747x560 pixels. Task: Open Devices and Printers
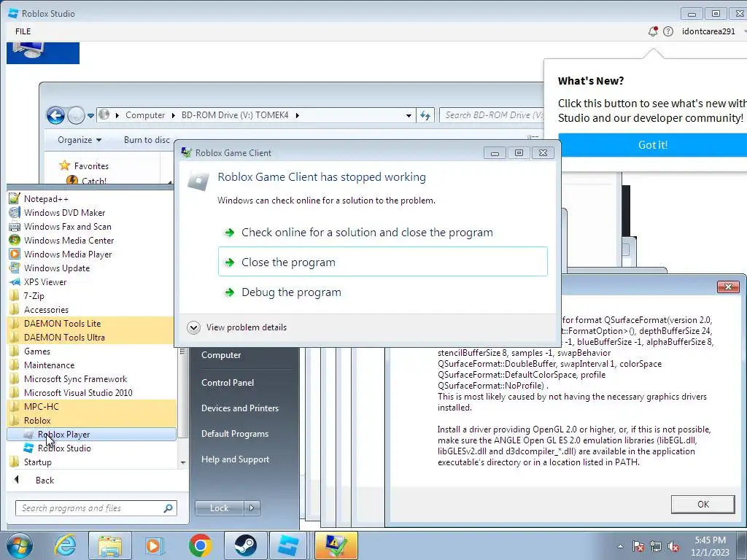(x=240, y=408)
